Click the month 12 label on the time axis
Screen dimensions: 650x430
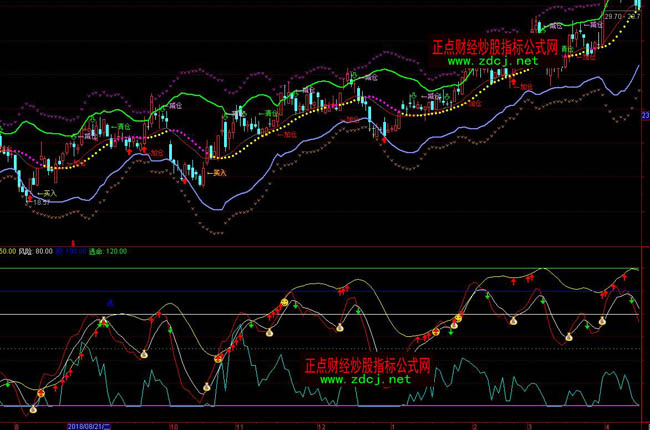coord(321,425)
